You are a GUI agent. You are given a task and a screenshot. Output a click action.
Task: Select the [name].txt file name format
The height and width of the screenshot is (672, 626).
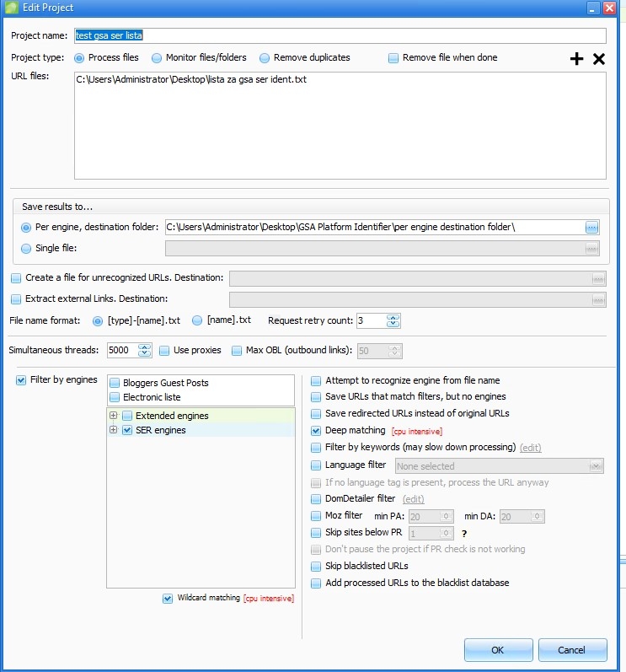pyautogui.click(x=198, y=320)
